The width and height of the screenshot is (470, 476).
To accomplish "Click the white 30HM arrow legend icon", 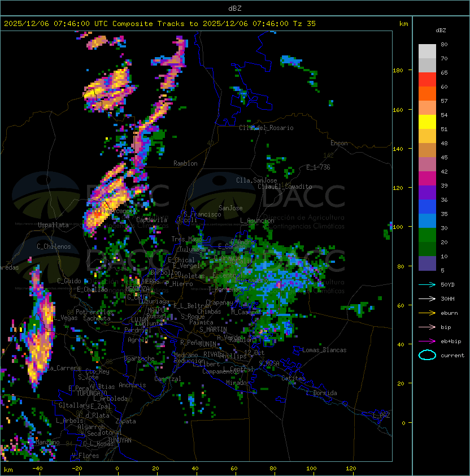I will (427, 298).
